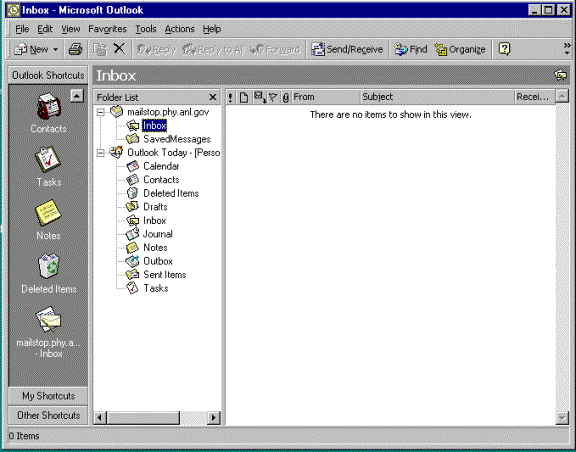Click the Find toolbar button

point(411,49)
